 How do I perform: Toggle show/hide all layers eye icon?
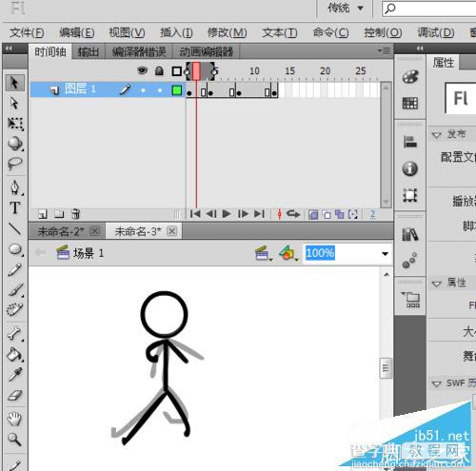pyautogui.click(x=142, y=70)
